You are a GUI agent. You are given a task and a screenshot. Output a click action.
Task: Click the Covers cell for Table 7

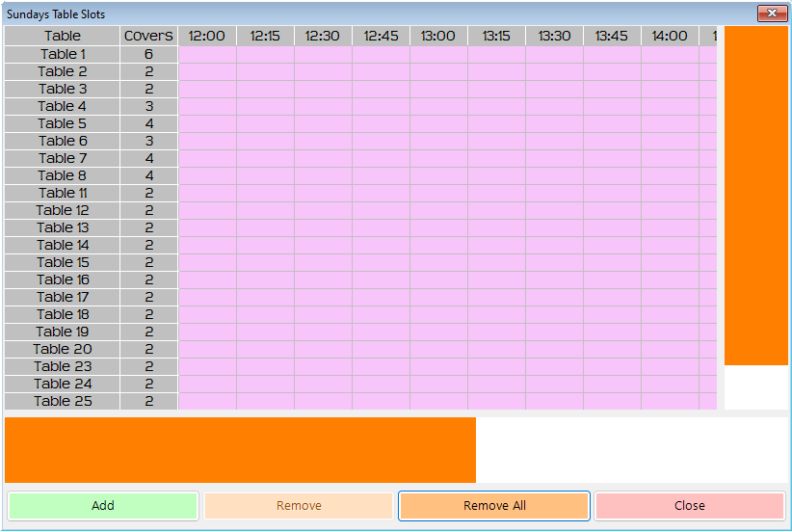pyautogui.click(x=148, y=158)
